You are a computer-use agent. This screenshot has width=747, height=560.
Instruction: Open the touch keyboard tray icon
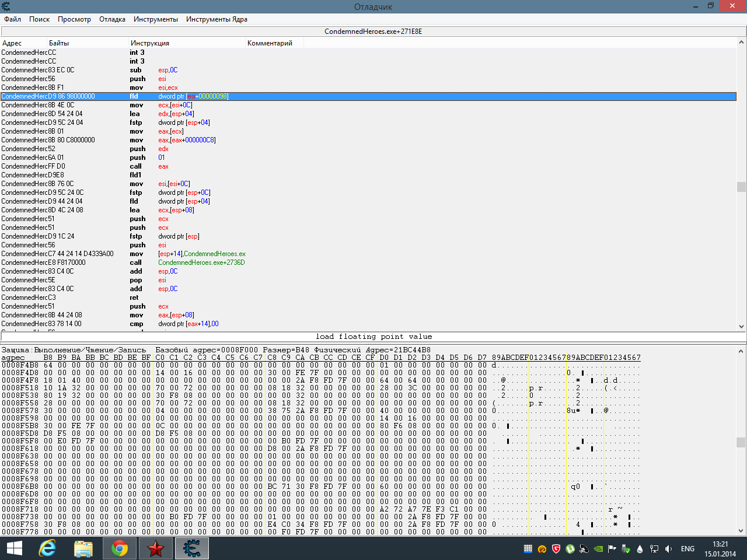click(528, 549)
